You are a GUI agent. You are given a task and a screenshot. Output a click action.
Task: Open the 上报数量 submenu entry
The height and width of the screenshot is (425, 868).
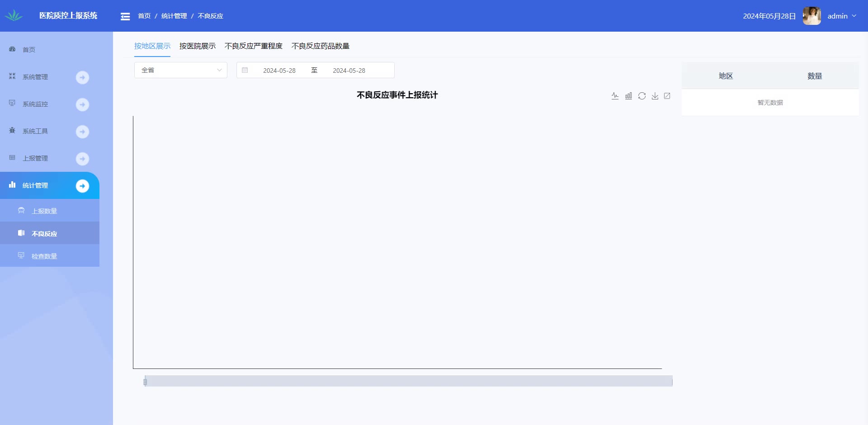tap(50, 210)
